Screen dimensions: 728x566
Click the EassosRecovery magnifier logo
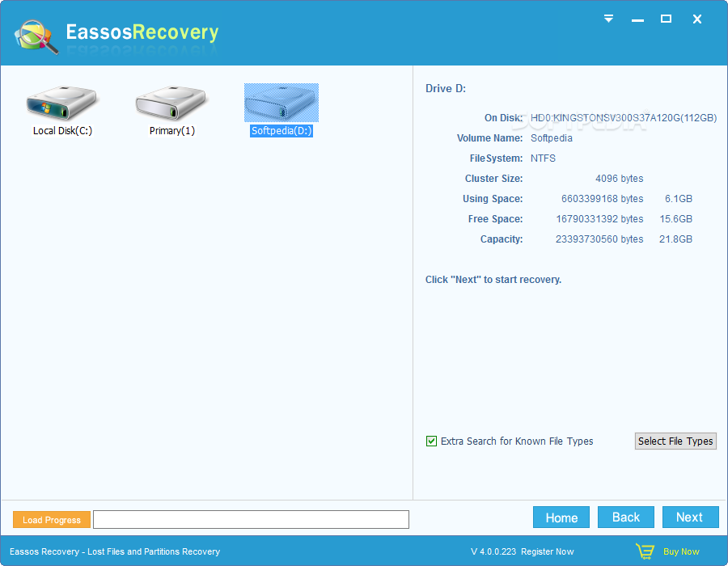click(36, 36)
